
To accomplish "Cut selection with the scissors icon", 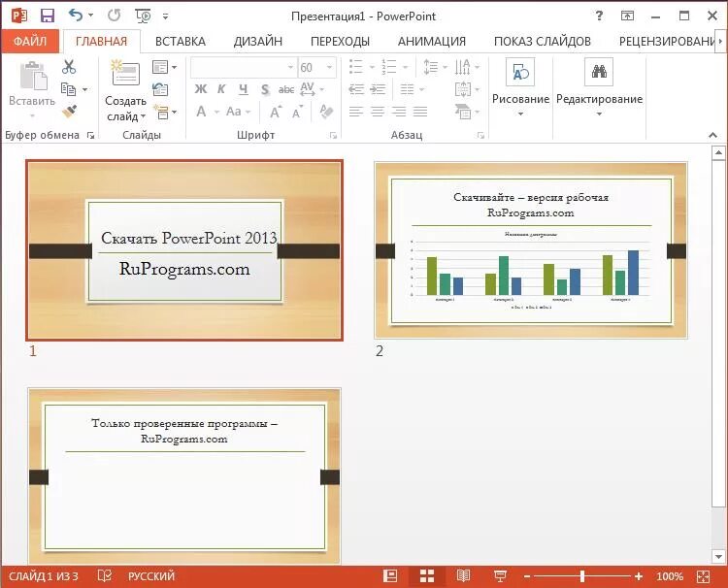I will coord(69,67).
